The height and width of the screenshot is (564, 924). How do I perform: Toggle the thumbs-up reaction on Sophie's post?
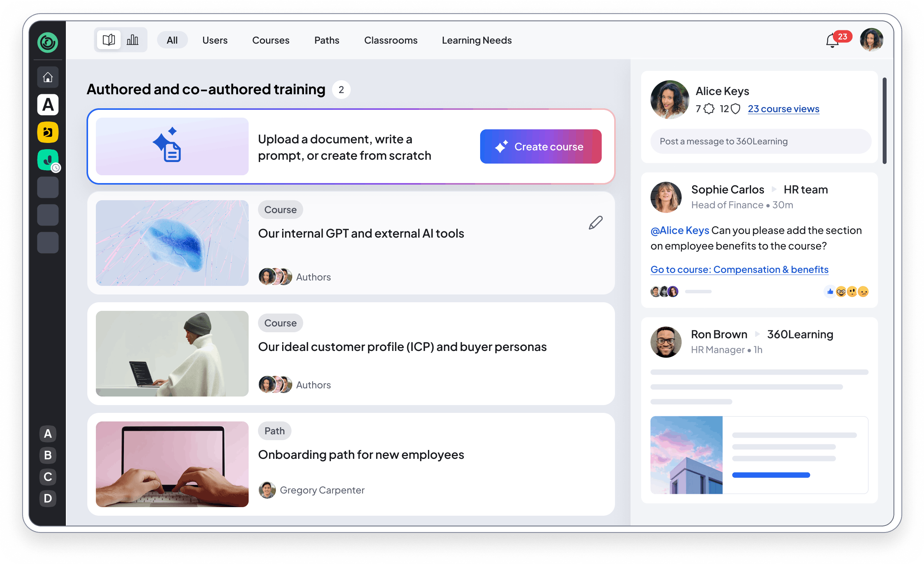pos(829,291)
